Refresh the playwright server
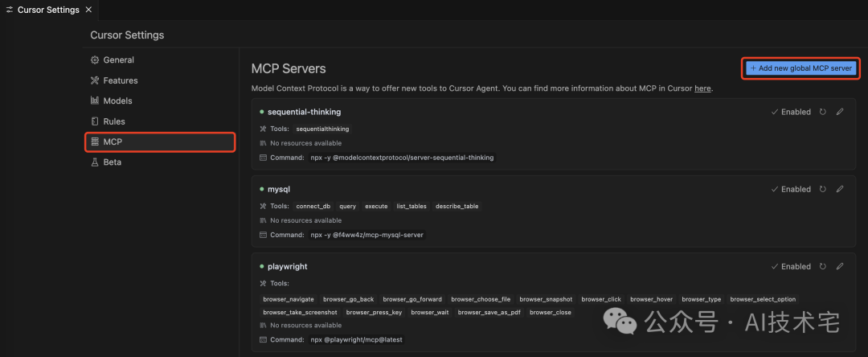 coord(823,266)
